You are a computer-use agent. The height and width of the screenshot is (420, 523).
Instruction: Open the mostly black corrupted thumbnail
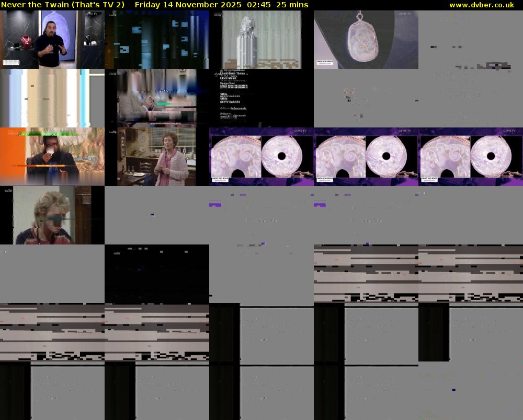157,274
